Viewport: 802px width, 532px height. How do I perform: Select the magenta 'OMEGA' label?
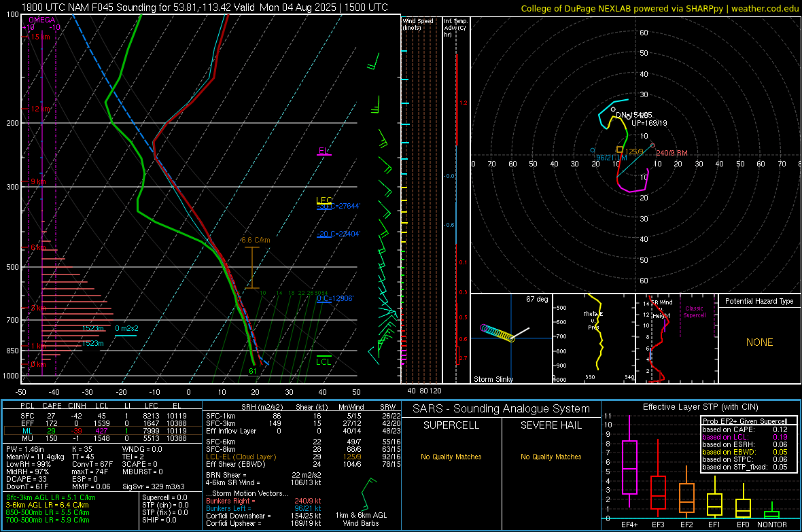41,20
